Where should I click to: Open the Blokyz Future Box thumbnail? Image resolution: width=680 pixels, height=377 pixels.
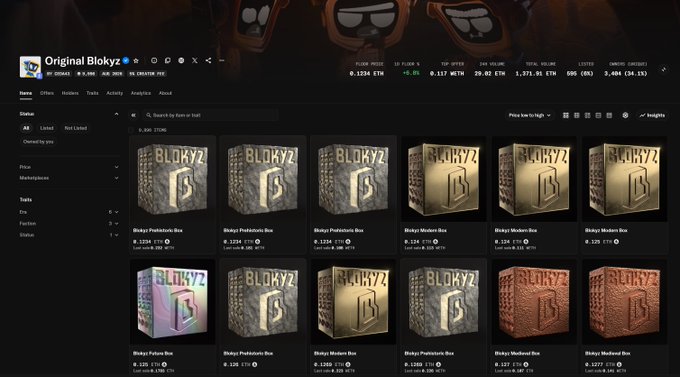[x=173, y=302]
